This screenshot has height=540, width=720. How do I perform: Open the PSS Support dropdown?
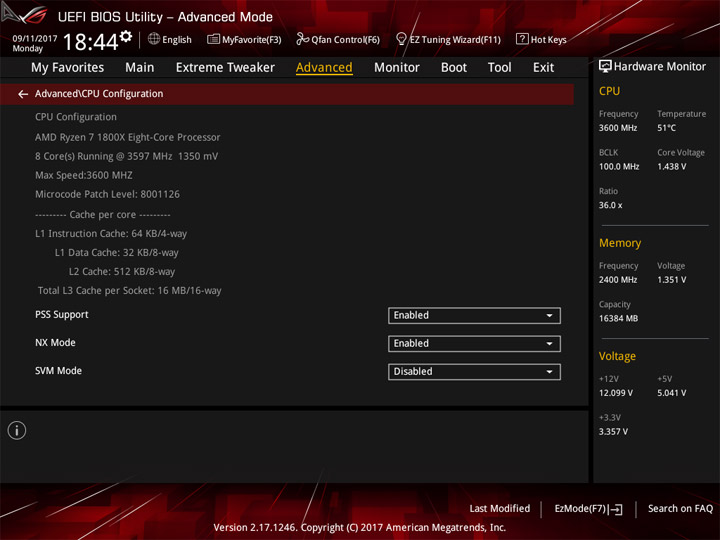click(474, 315)
